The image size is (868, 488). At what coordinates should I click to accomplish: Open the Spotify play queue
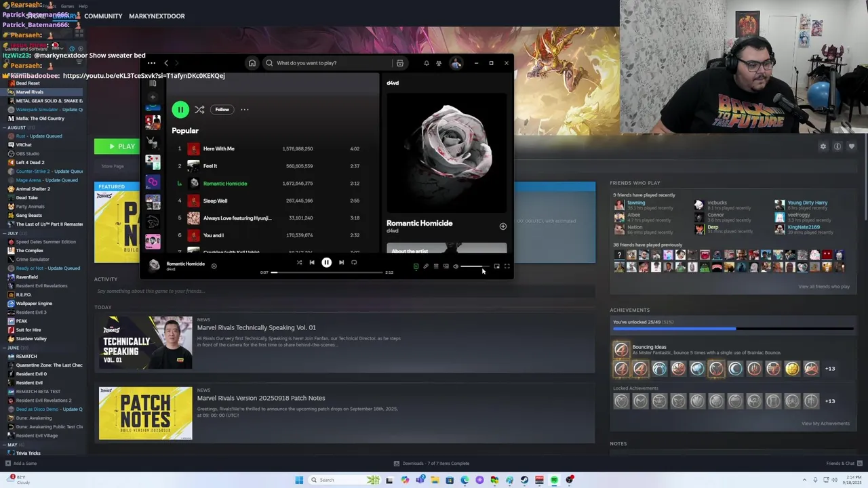436,266
